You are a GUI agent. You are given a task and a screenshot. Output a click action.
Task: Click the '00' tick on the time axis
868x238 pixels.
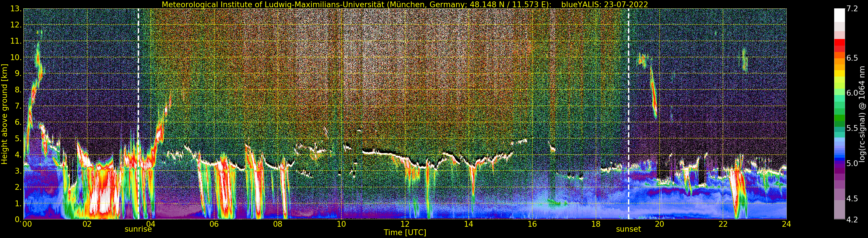click(x=27, y=224)
